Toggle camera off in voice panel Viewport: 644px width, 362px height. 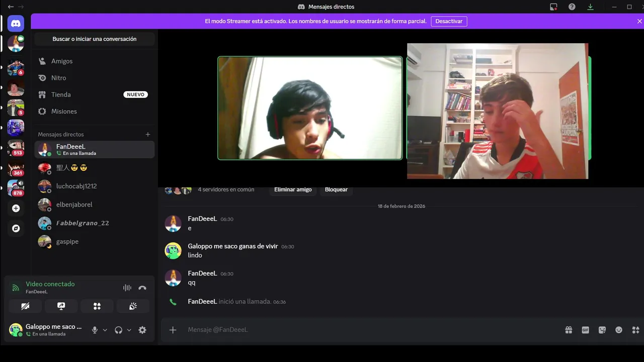point(25,306)
